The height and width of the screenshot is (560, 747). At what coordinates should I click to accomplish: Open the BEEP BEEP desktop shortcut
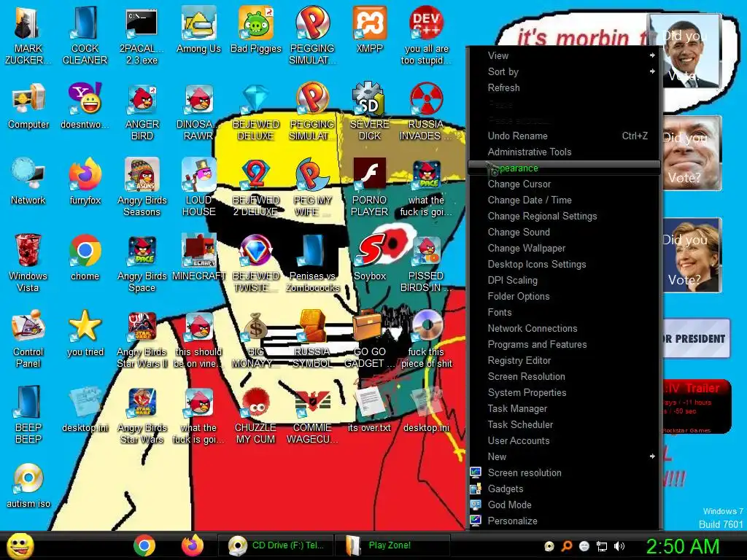tap(28, 415)
